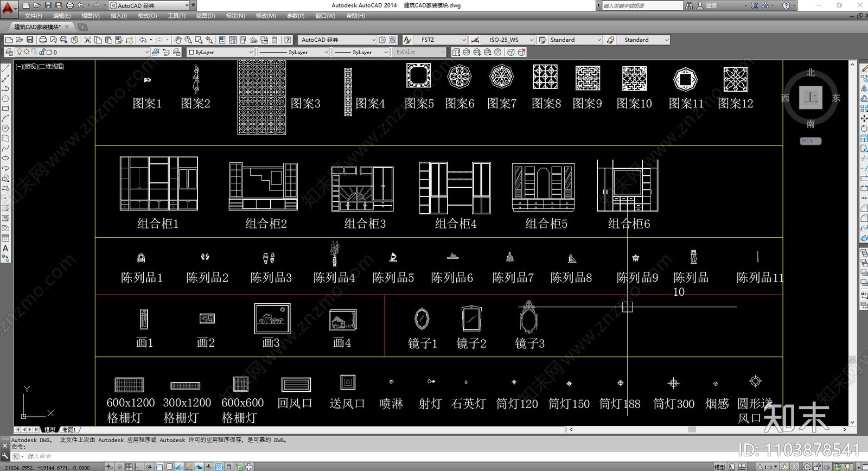Open the Layer Properties Manager icon
Screen dimensions: 868x471
tap(8, 52)
